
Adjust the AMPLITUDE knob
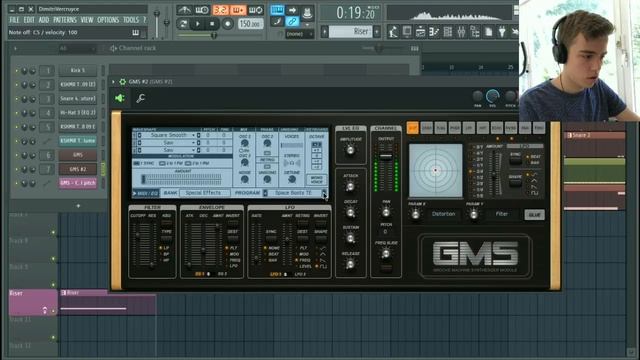[350, 151]
